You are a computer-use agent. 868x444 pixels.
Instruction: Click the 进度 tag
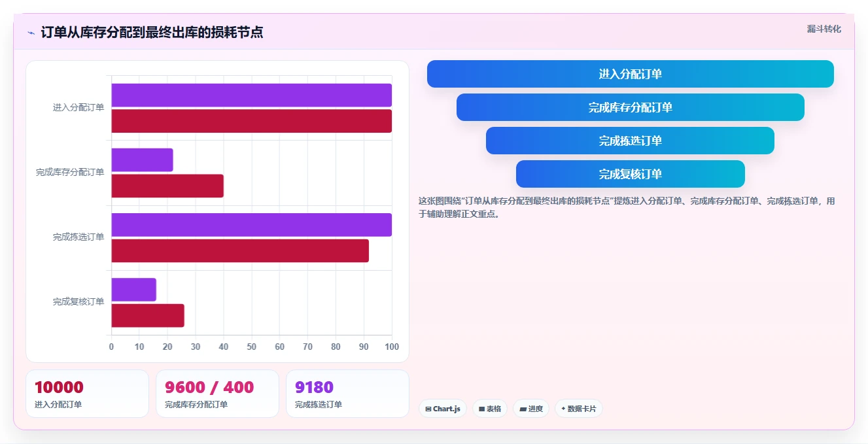pyautogui.click(x=531, y=409)
